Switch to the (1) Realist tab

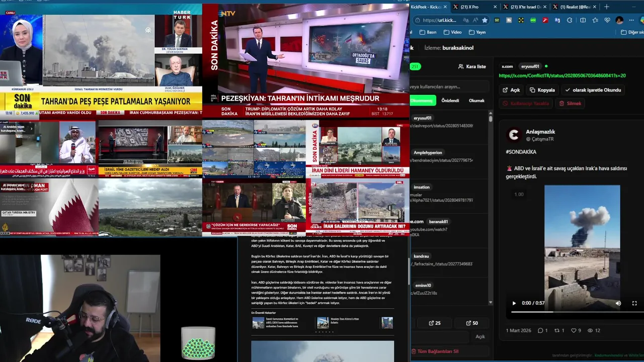(x=575, y=7)
